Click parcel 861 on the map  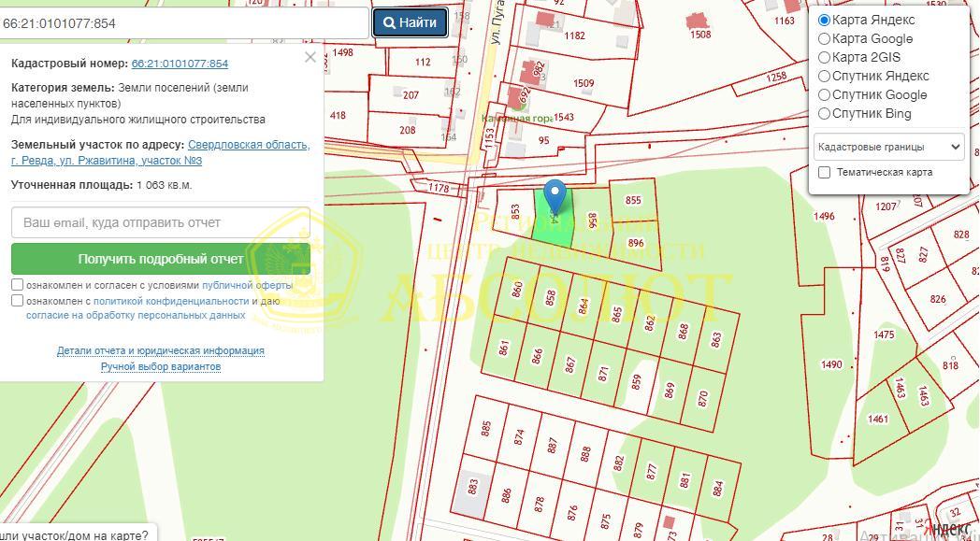(504, 347)
